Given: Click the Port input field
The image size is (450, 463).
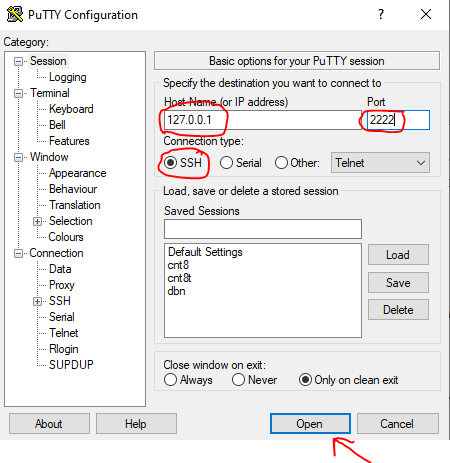Looking at the screenshot, I should tap(398, 120).
